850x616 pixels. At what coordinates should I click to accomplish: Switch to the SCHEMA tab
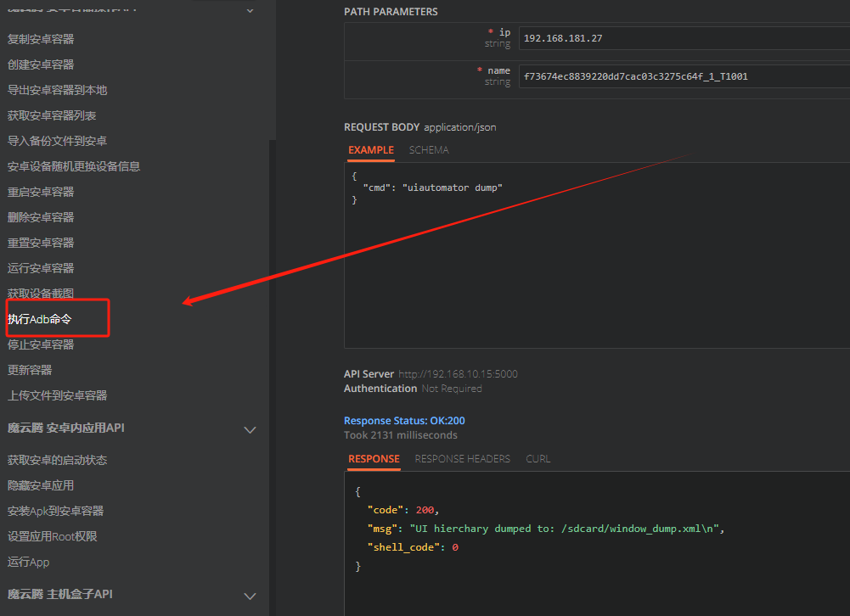(x=429, y=150)
